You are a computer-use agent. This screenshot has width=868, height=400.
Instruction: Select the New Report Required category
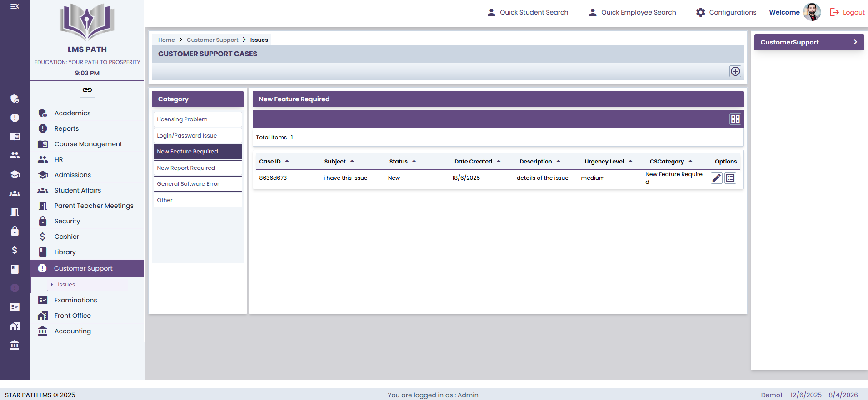point(198,168)
